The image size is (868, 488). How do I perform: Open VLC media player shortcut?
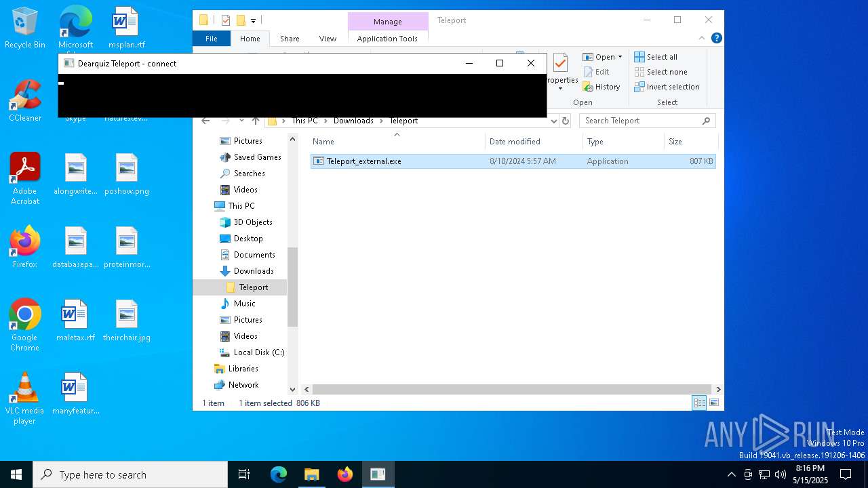point(25,399)
